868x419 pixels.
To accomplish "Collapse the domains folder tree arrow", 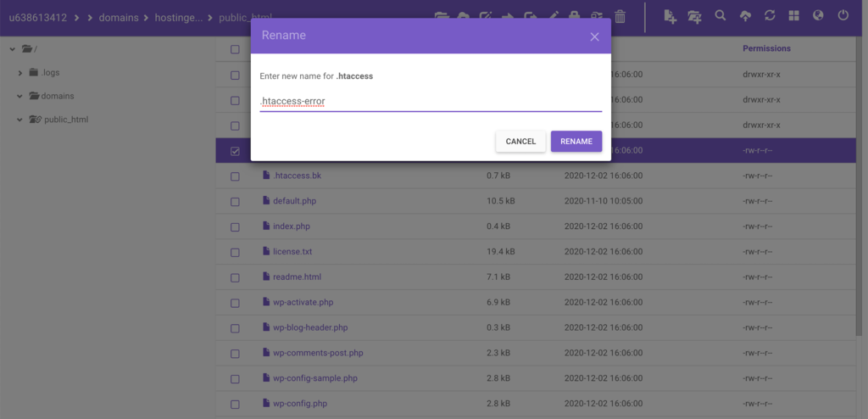I will 20,96.
